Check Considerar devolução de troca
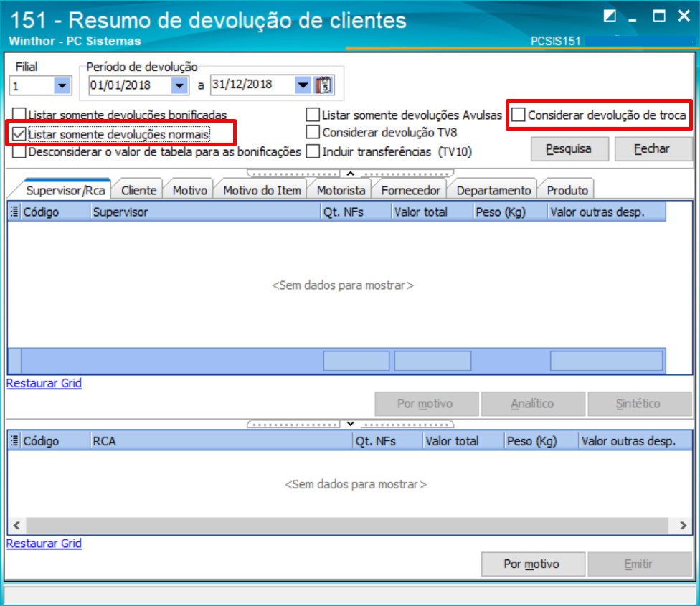 pyautogui.click(x=519, y=115)
